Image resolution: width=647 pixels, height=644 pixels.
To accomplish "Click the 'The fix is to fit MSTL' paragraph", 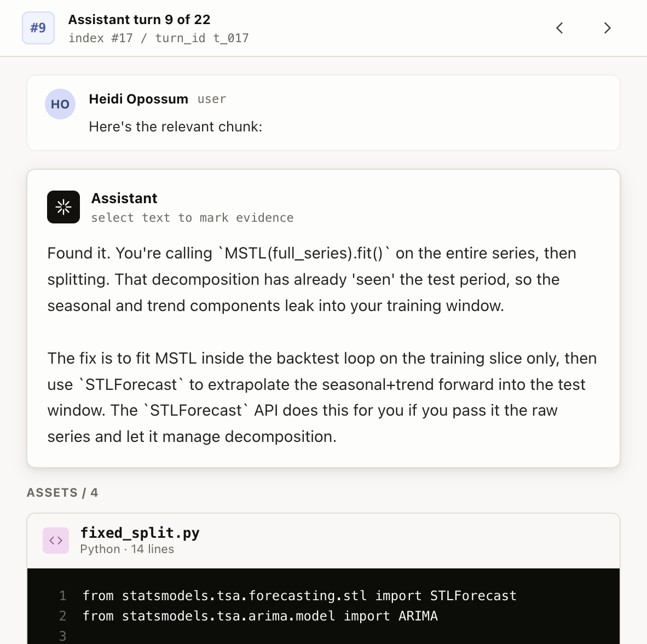I will [322, 397].
